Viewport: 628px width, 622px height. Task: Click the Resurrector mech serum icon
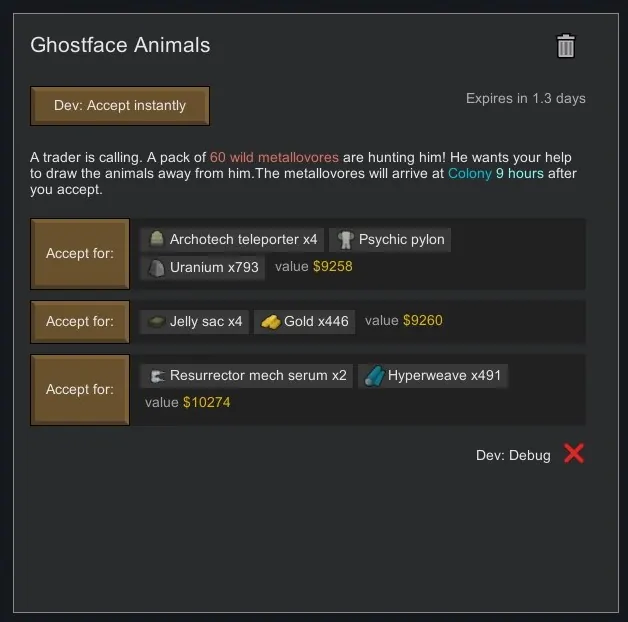pyautogui.click(x=155, y=376)
